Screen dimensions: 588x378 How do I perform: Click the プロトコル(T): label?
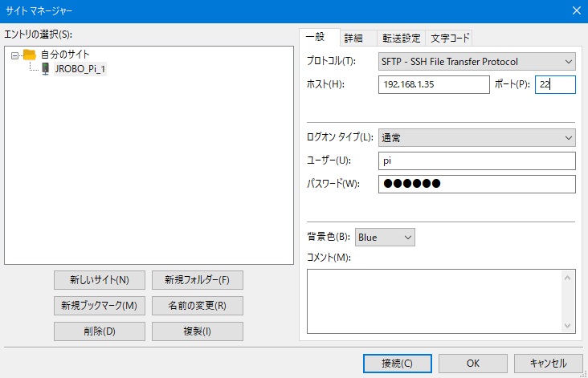[331, 61]
